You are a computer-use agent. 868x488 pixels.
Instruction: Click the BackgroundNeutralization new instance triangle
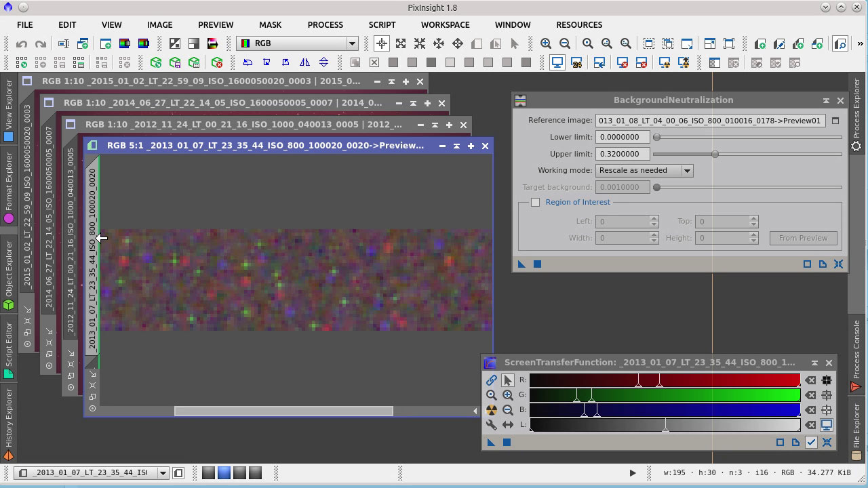(521, 264)
